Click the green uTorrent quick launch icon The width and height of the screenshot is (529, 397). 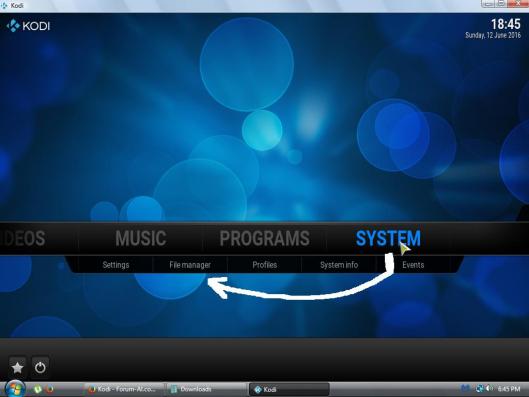[37, 389]
